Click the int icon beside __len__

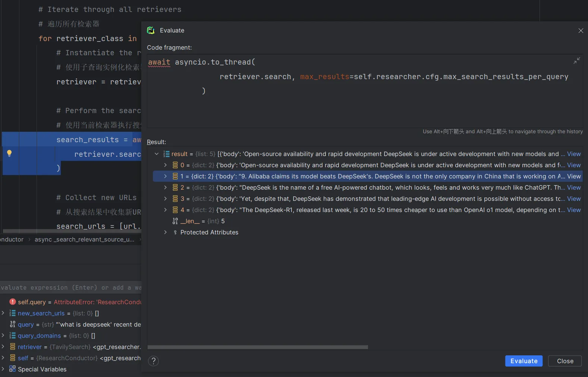click(175, 221)
